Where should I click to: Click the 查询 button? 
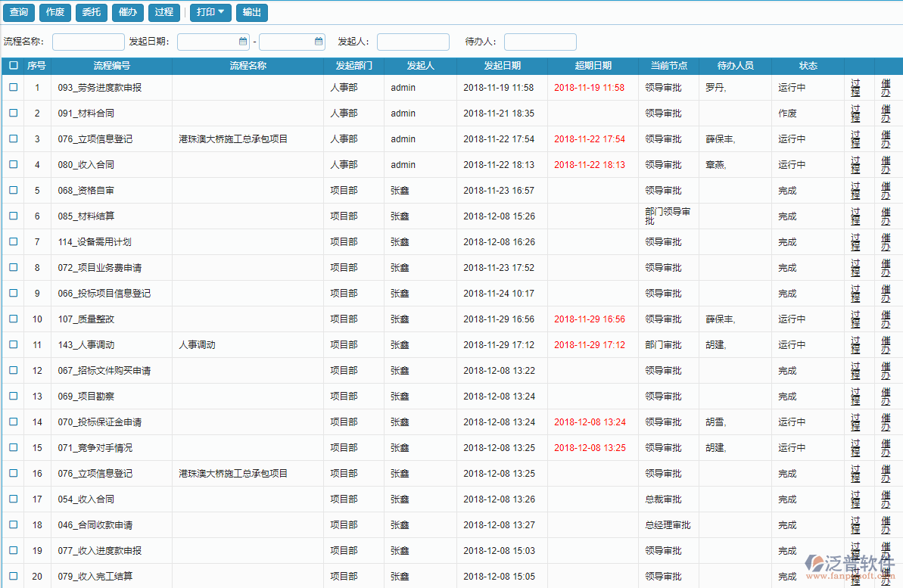click(19, 12)
